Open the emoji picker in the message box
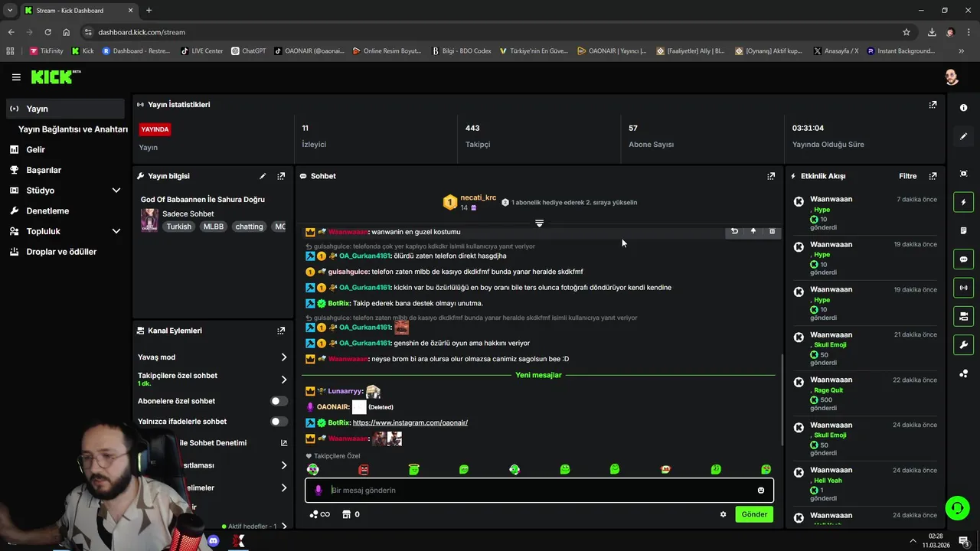 pos(760,491)
